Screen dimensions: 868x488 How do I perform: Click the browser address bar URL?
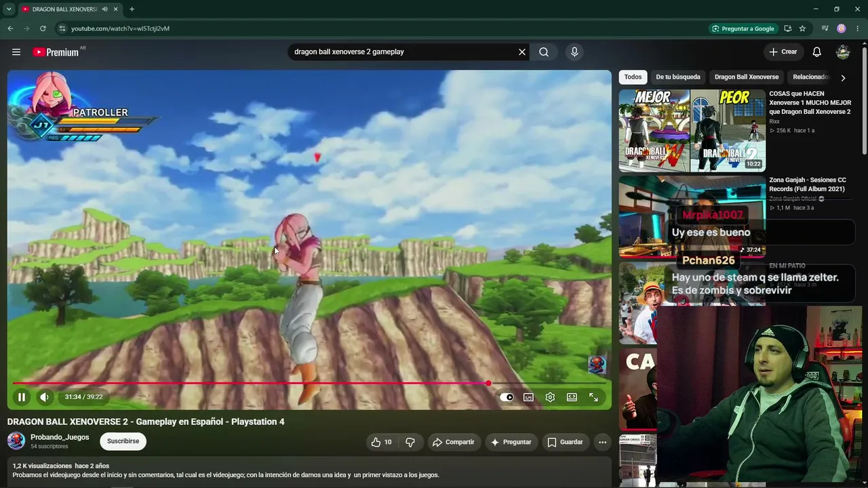click(x=120, y=28)
